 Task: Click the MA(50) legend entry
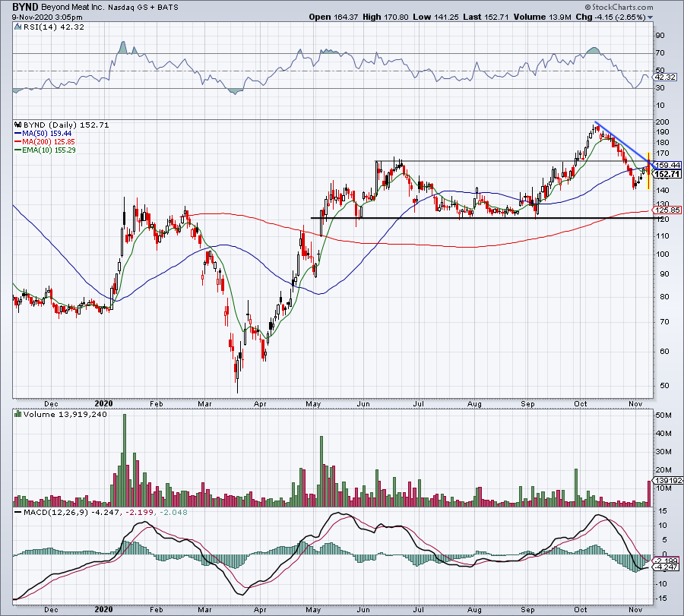(x=39, y=133)
